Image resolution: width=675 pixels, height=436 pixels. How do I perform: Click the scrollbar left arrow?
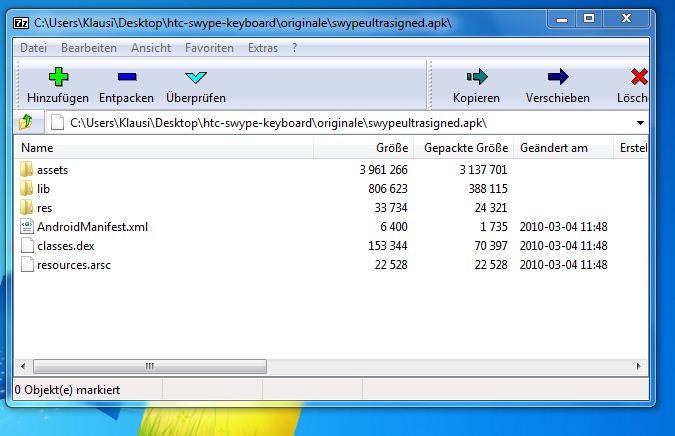(23, 366)
